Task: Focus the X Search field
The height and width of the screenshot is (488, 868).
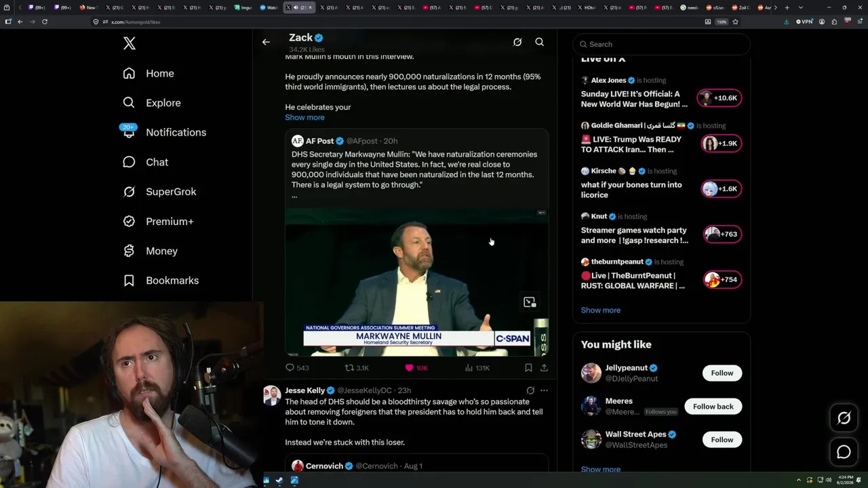Action: [x=662, y=44]
